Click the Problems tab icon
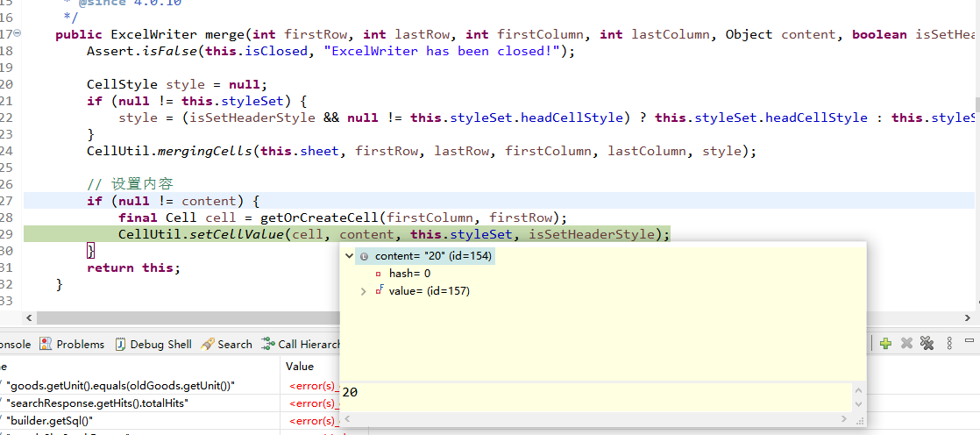980x435 pixels. (x=46, y=344)
